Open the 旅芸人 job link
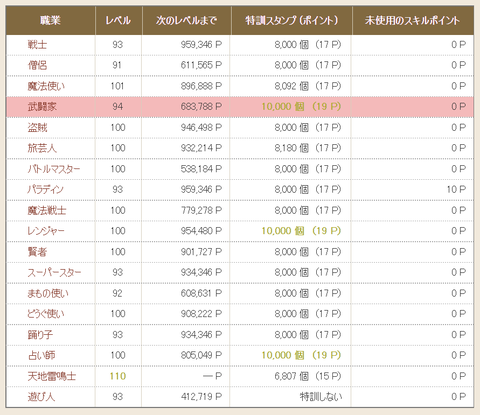Image resolution: width=480 pixels, height=415 pixels. (42, 148)
